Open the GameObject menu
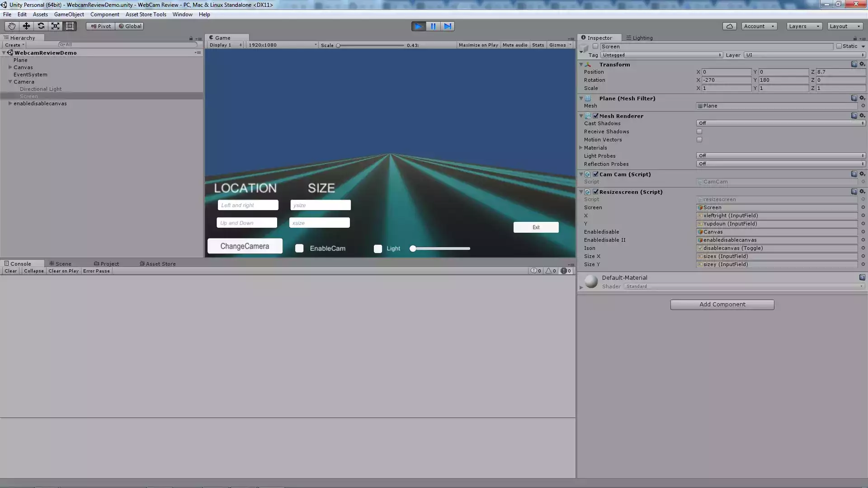 click(x=69, y=14)
